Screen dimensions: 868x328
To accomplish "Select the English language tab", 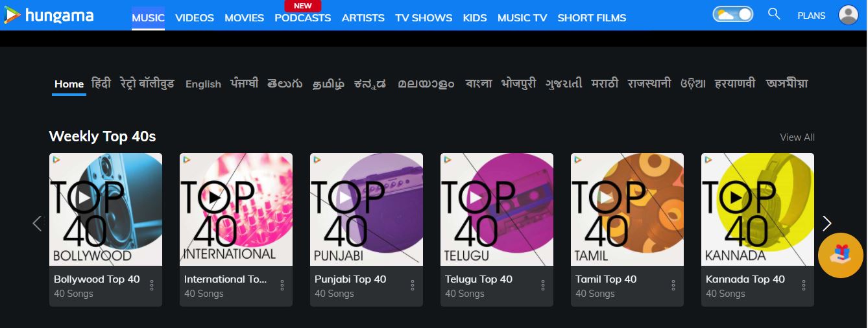I will [203, 84].
